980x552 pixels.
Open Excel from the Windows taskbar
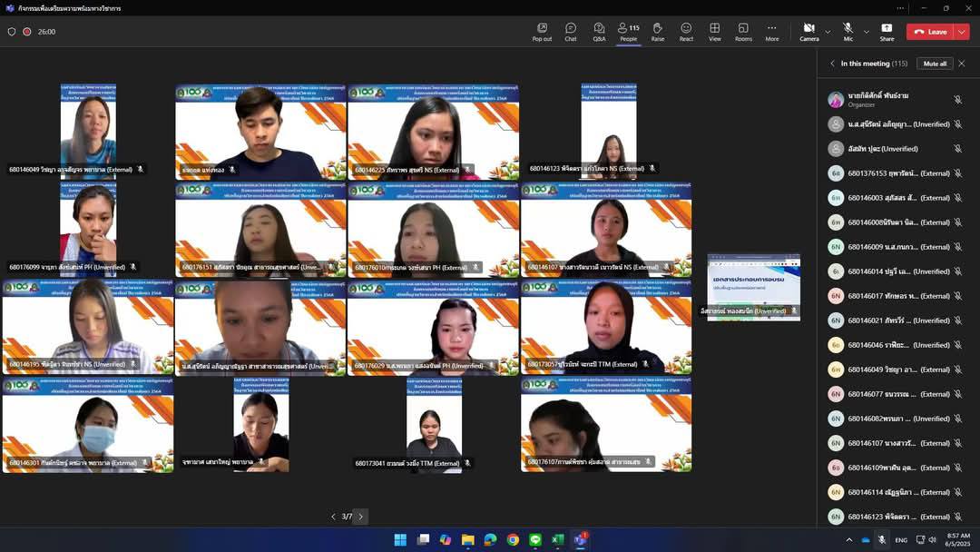point(558,539)
